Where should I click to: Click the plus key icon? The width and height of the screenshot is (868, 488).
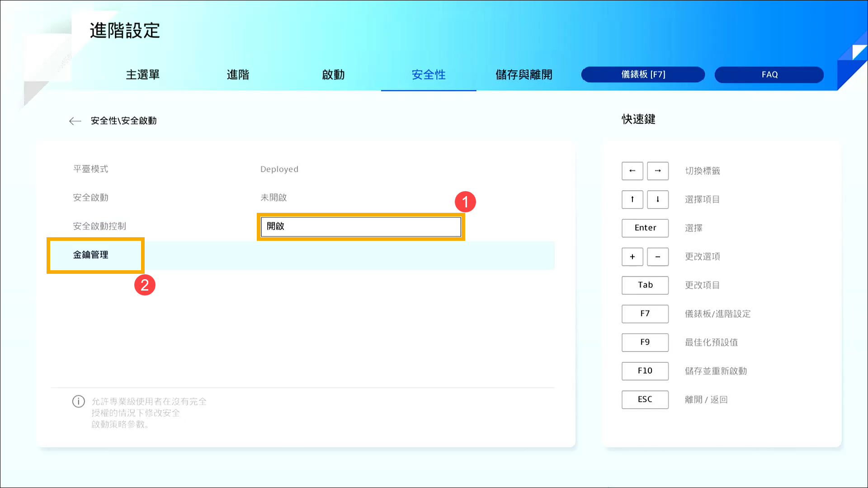[x=632, y=257]
